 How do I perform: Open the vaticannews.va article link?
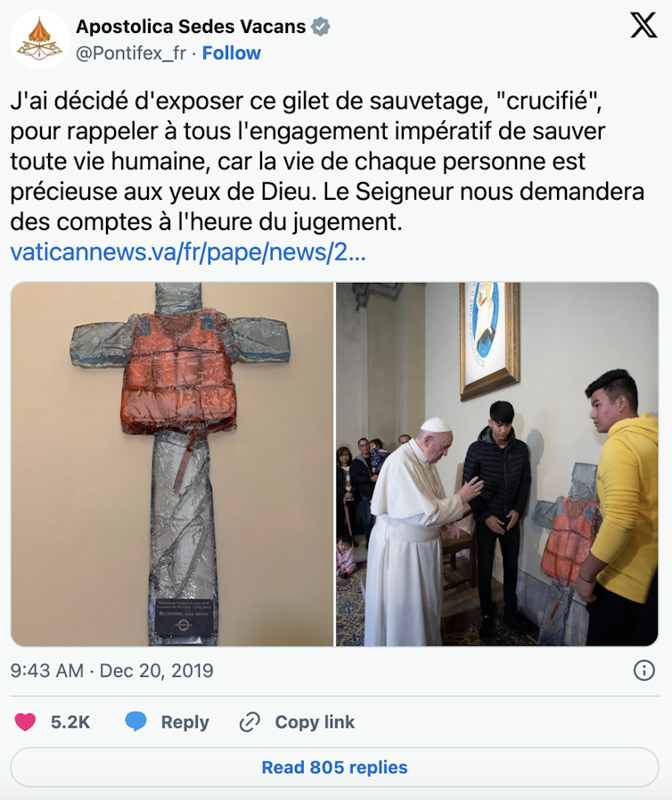click(x=188, y=252)
